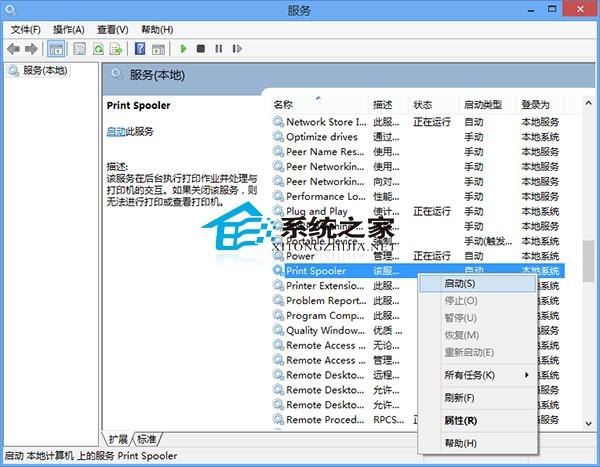The width and height of the screenshot is (600, 467).
Task: Click the scrollbar up arrow
Action: point(589,103)
